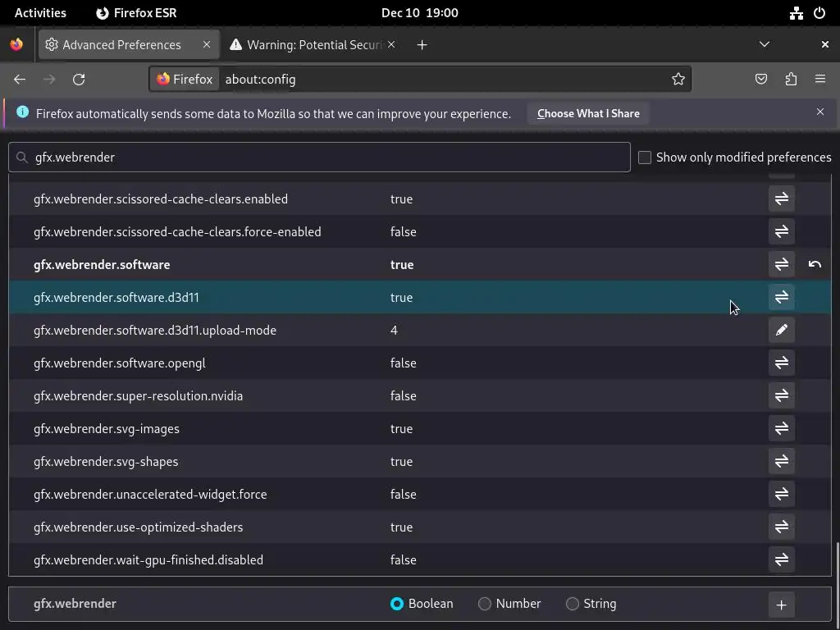Reset gfx.webrender.software to default

pos(815,264)
